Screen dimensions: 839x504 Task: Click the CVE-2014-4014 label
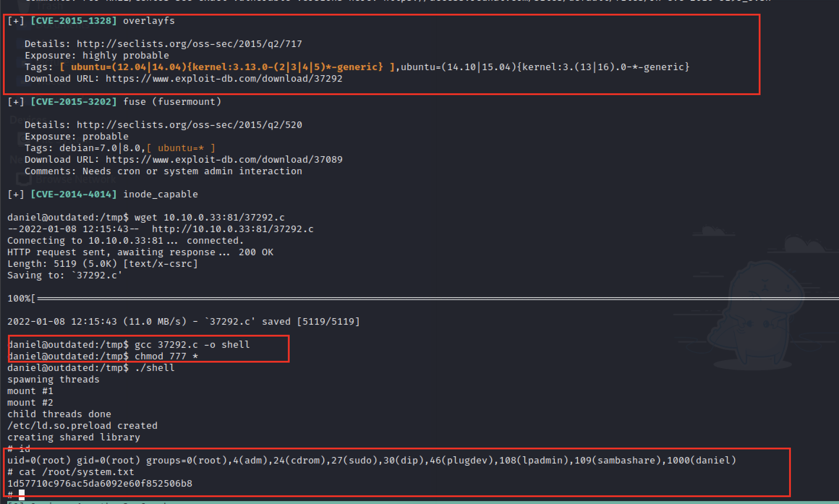pos(74,195)
